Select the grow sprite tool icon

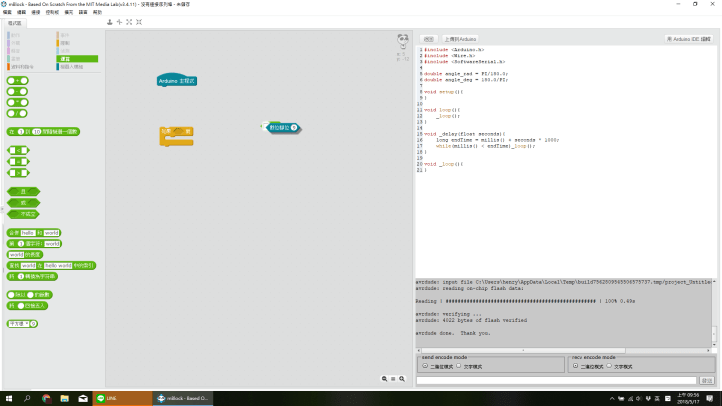coord(128,21)
